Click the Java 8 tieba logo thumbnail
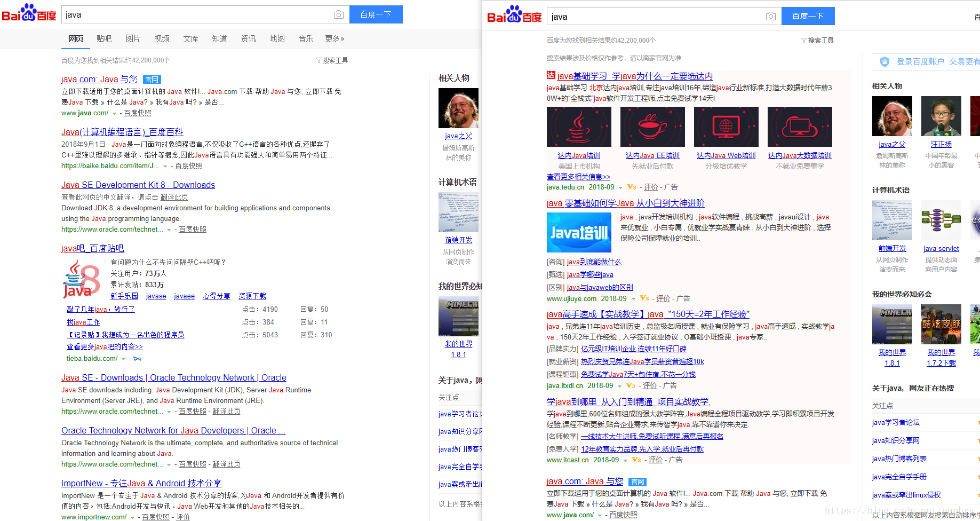This screenshot has height=521, width=980. [82, 279]
